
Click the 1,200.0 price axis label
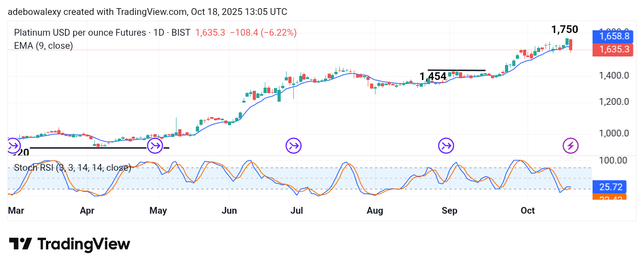click(x=614, y=102)
